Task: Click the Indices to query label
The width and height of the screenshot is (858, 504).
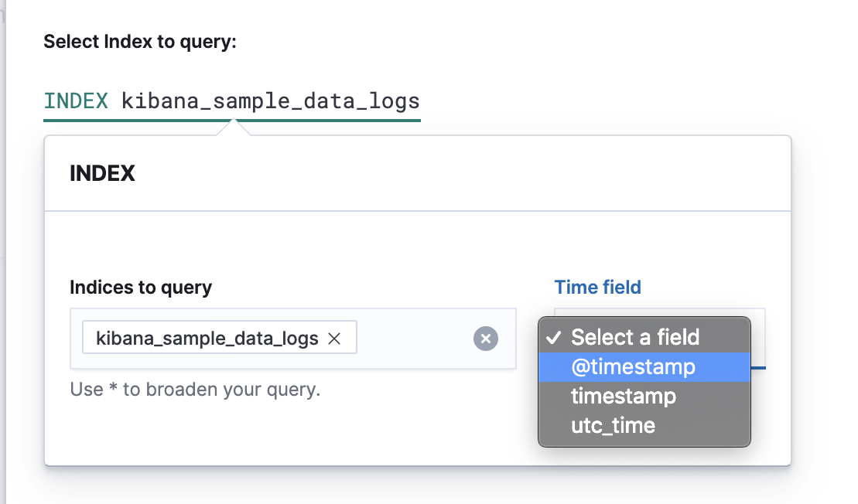Action: [x=141, y=288]
